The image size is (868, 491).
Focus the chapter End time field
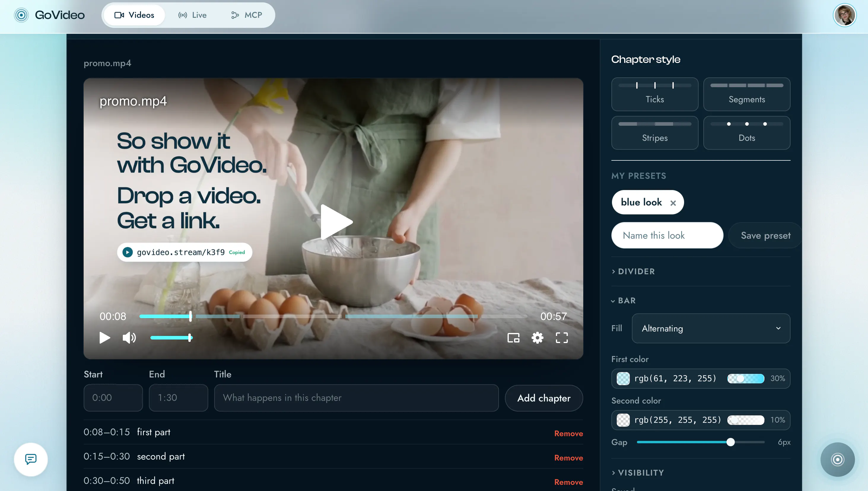[x=178, y=398]
